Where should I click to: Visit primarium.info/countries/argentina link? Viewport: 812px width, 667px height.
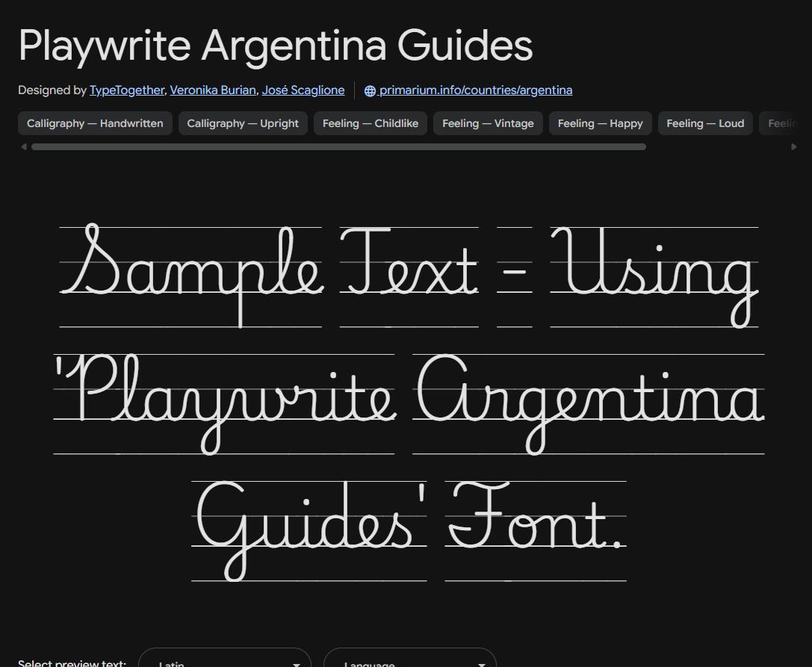click(475, 90)
